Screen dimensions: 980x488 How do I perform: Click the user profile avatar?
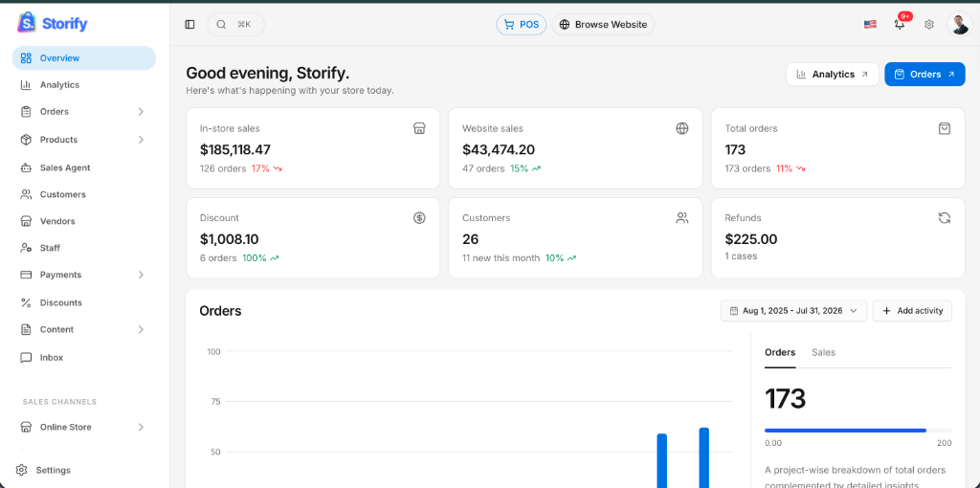tap(959, 24)
